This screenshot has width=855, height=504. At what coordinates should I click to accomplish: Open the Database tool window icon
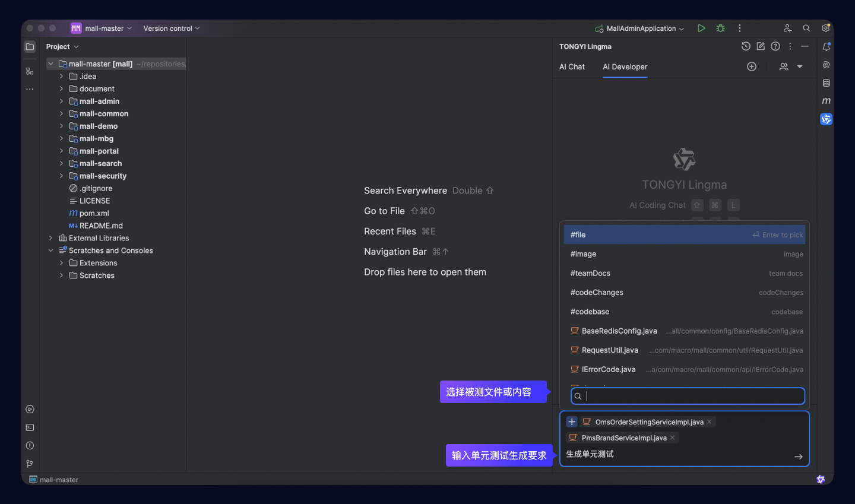(x=826, y=83)
